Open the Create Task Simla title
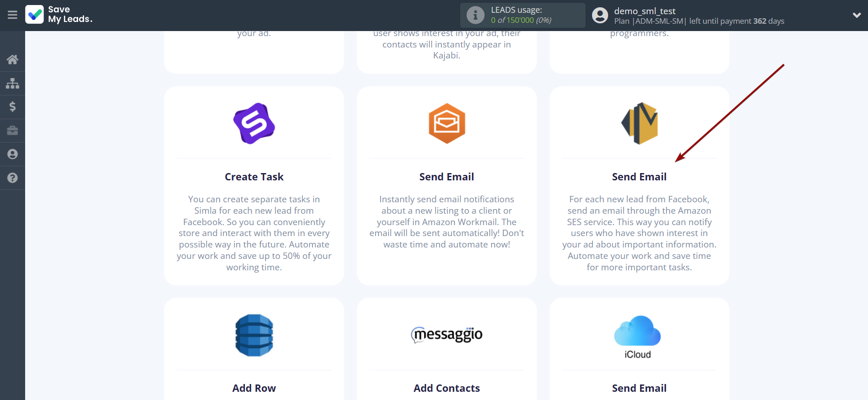This screenshot has height=400, width=868. click(x=254, y=177)
